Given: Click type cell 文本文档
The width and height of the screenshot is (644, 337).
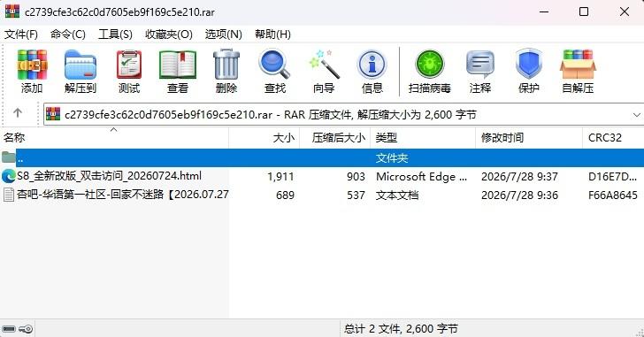Looking at the screenshot, I should click(396, 195).
